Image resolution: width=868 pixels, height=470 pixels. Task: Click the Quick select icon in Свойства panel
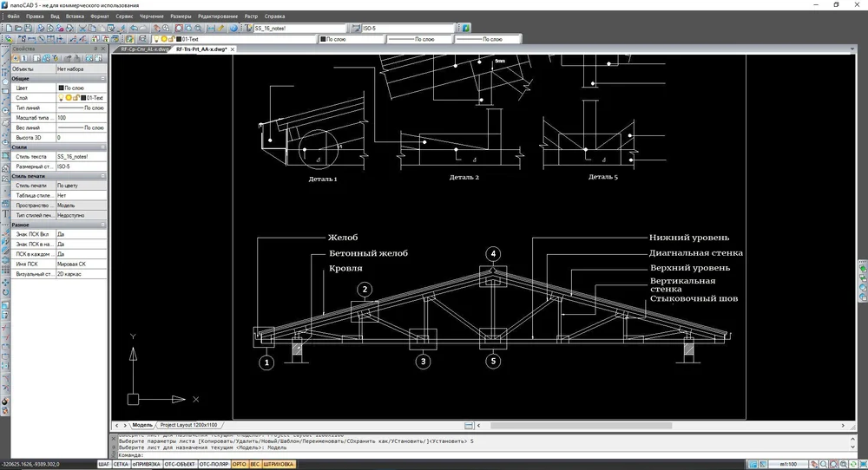[56, 57]
